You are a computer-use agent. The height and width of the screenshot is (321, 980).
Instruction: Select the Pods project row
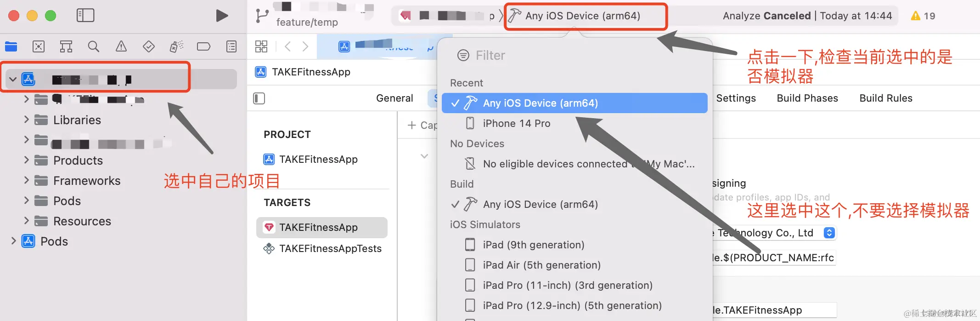tap(121, 241)
